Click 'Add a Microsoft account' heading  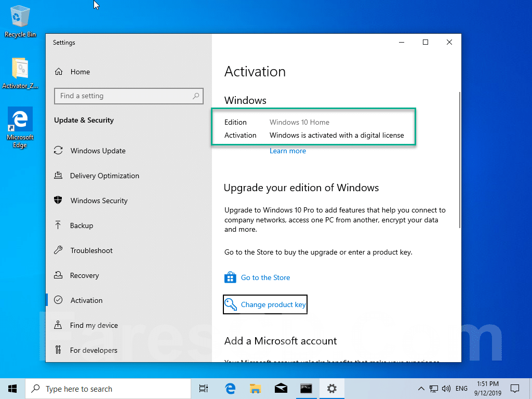(x=281, y=341)
